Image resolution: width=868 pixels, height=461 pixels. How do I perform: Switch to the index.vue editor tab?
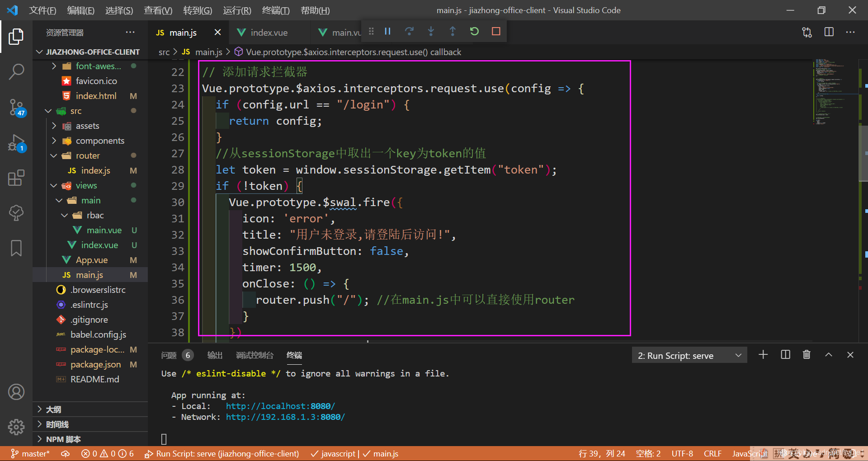269,33
